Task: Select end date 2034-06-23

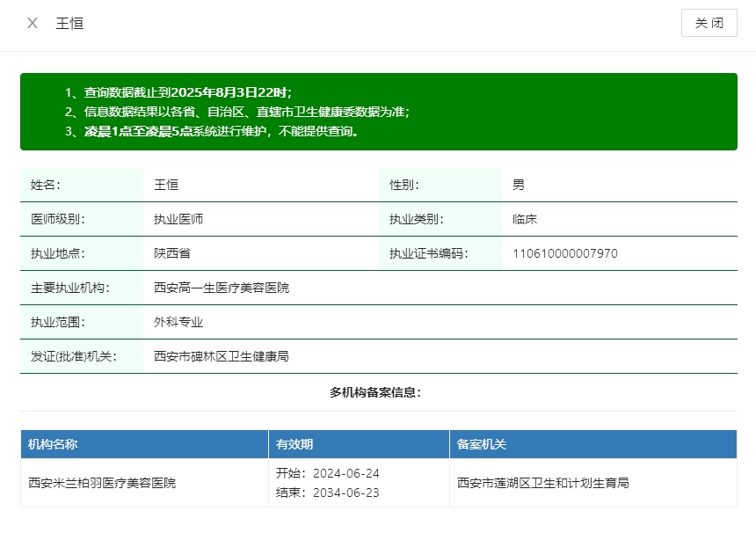Action: pos(346,493)
